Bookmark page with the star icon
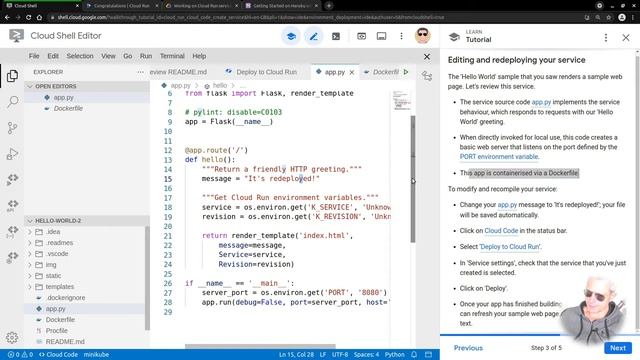The image size is (640, 360). coord(609,18)
